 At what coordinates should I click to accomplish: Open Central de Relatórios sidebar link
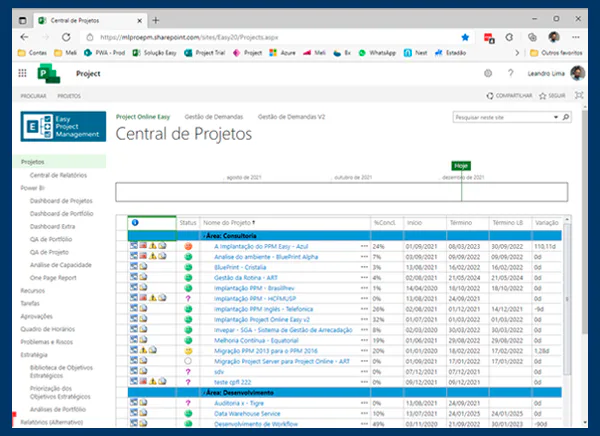click(58, 175)
